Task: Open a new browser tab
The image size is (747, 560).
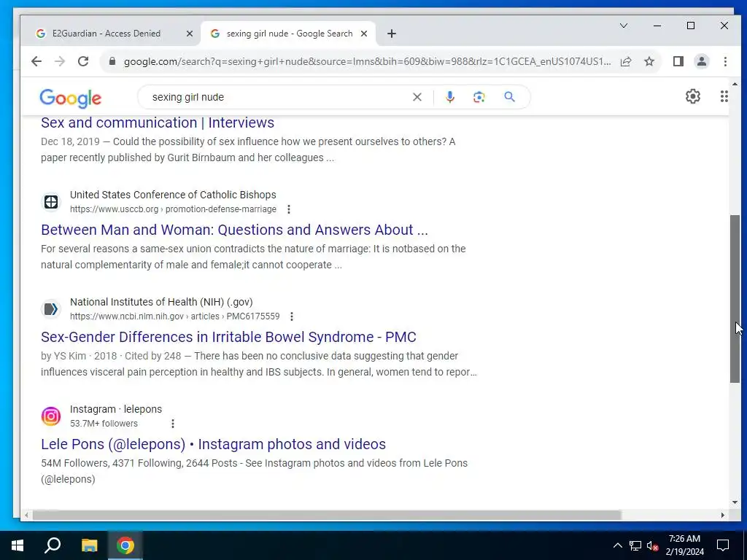Action: pos(392,34)
